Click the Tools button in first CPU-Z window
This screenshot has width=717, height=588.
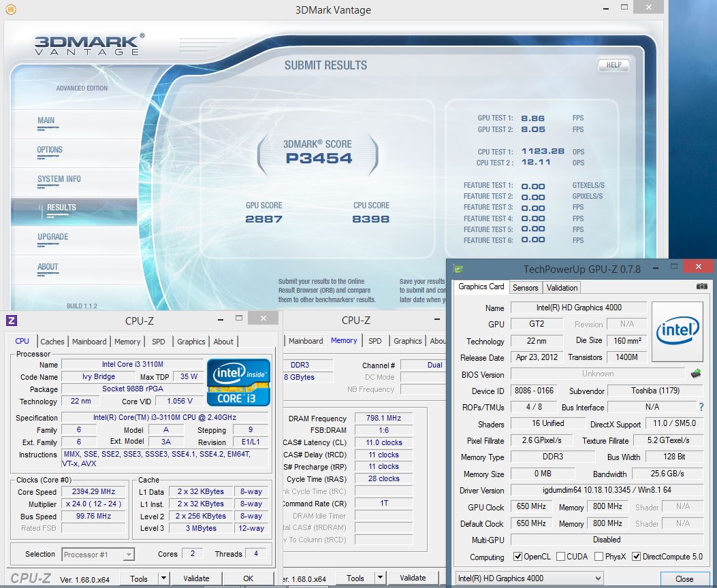tap(138, 578)
